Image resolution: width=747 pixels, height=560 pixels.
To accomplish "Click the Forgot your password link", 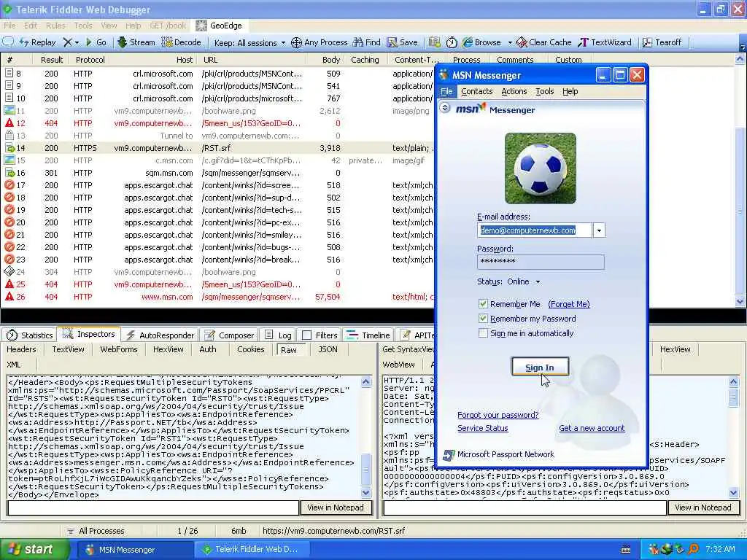I will 498,415.
